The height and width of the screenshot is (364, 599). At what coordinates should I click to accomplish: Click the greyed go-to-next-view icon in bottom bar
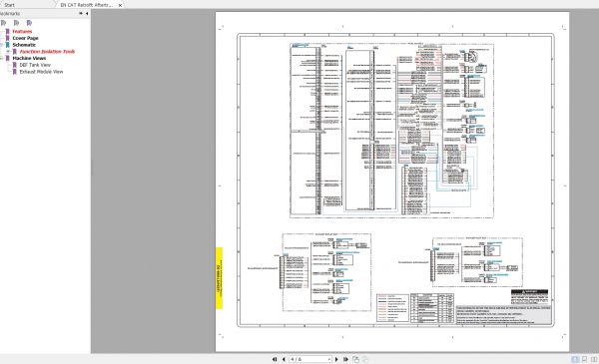365,359
